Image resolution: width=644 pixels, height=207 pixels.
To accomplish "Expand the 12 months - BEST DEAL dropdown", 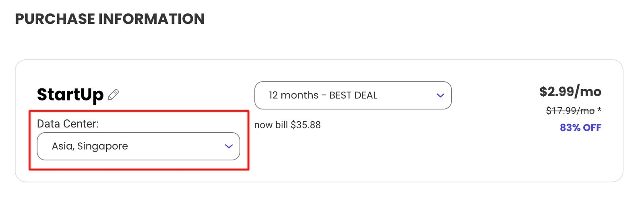I will tap(353, 95).
